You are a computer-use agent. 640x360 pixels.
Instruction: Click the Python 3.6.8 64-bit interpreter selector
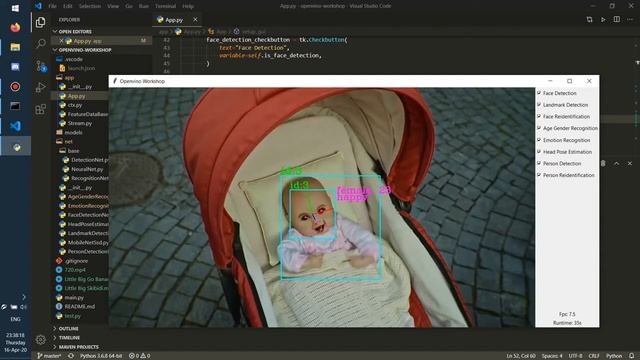tap(101, 356)
